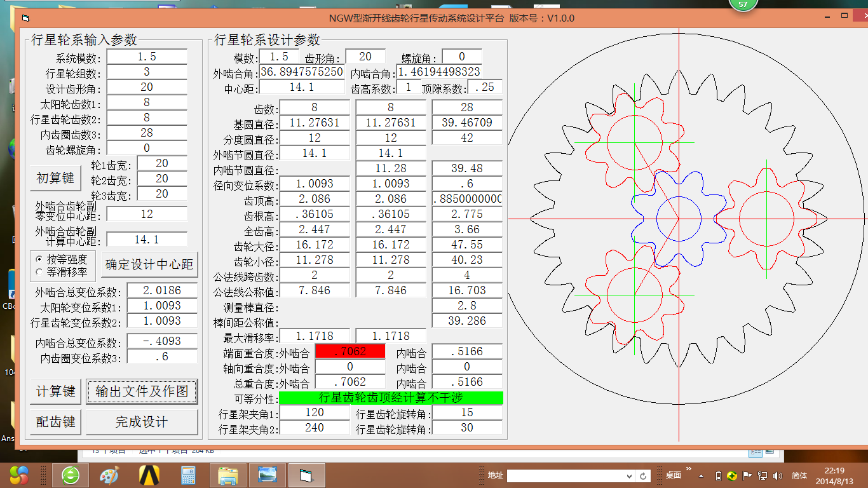
Task: Click the 设计齿形角 input under 输入参数
Action: click(x=147, y=87)
